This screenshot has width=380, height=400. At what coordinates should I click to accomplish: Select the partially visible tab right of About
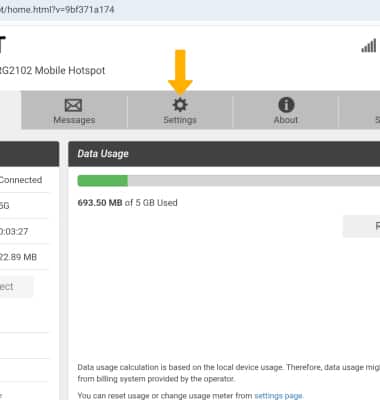click(360, 110)
